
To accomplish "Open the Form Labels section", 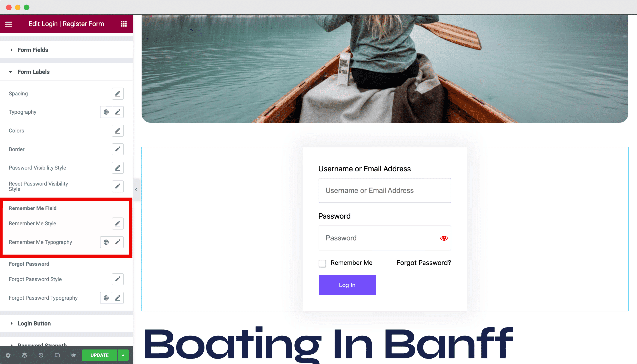I will click(33, 72).
